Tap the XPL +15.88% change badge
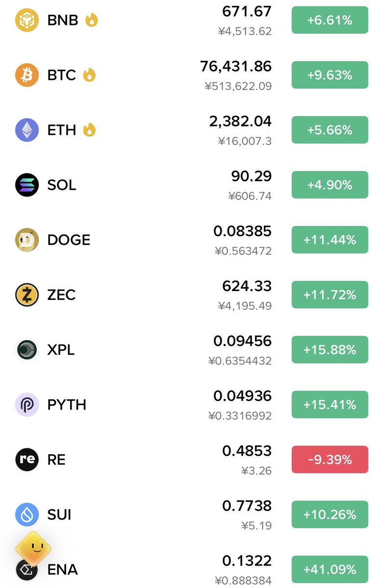Viewport: 383px width, 588px height. click(330, 349)
